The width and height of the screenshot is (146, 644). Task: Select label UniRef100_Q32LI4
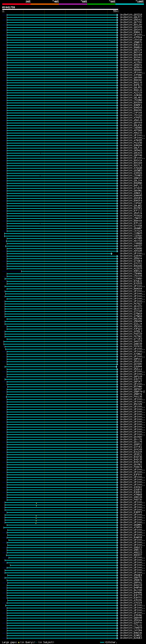(x=131, y=324)
